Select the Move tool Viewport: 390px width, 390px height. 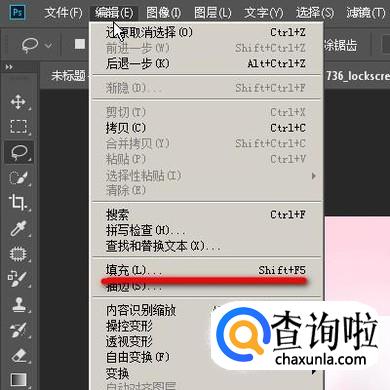pyautogui.click(x=18, y=102)
